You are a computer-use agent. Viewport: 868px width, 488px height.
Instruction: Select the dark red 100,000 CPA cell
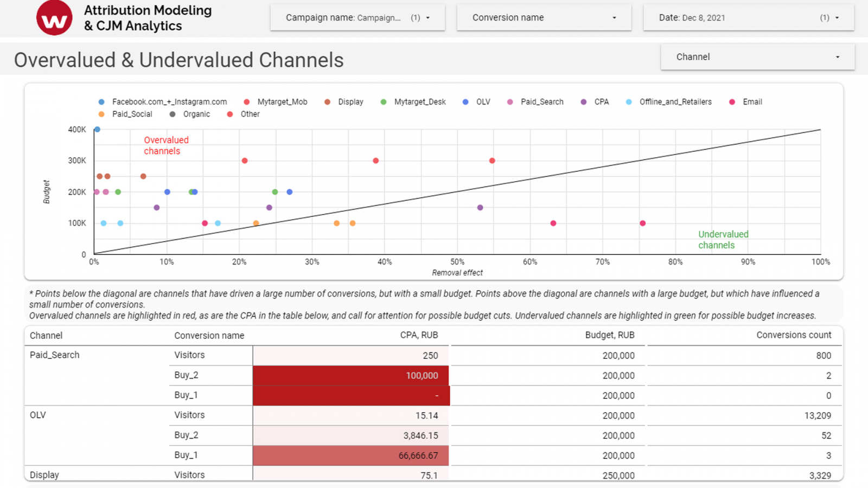351,376
